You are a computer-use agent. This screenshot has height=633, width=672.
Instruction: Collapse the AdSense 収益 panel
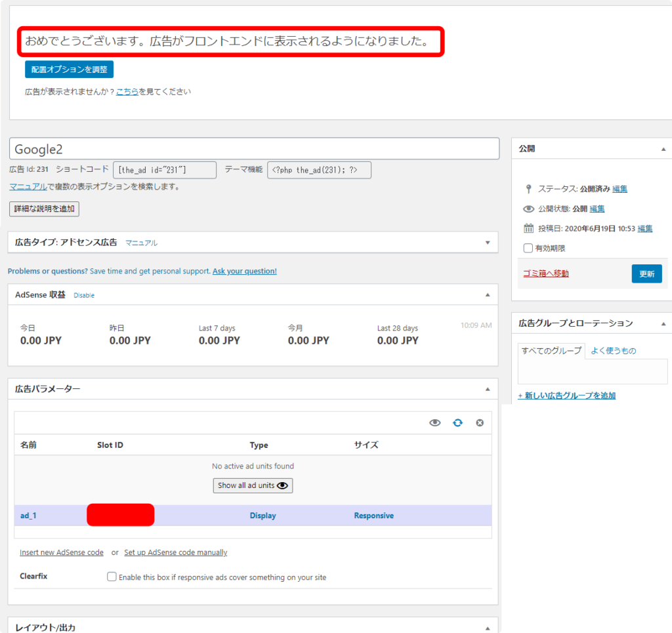(488, 295)
